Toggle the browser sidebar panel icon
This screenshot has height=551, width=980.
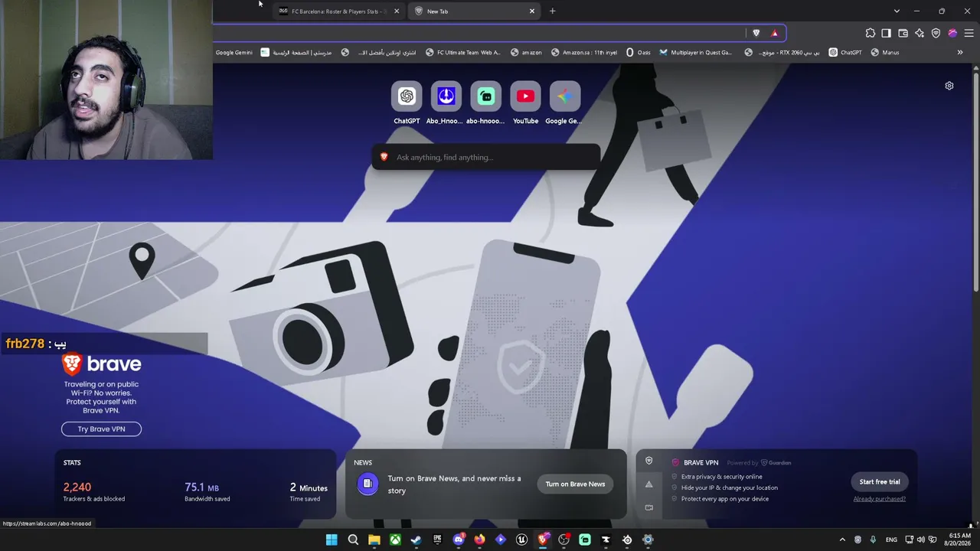tap(887, 33)
